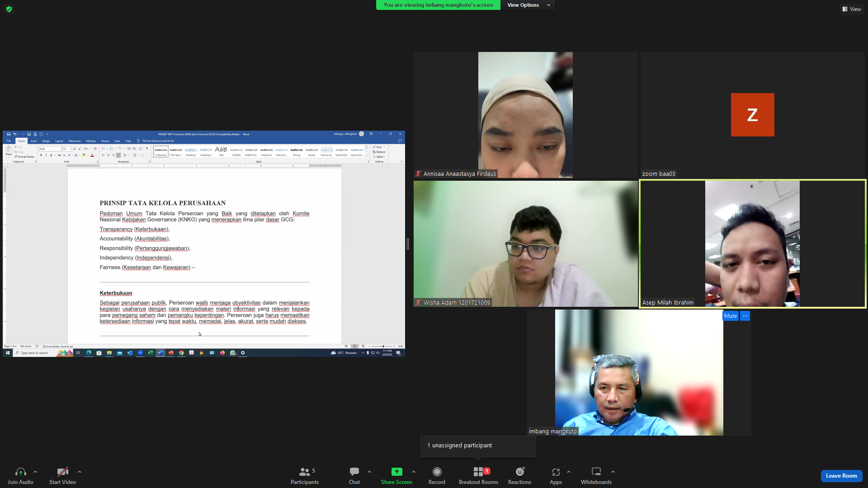The width and height of the screenshot is (868, 488).
Task: Open the Reactions menu
Action: coord(519,476)
